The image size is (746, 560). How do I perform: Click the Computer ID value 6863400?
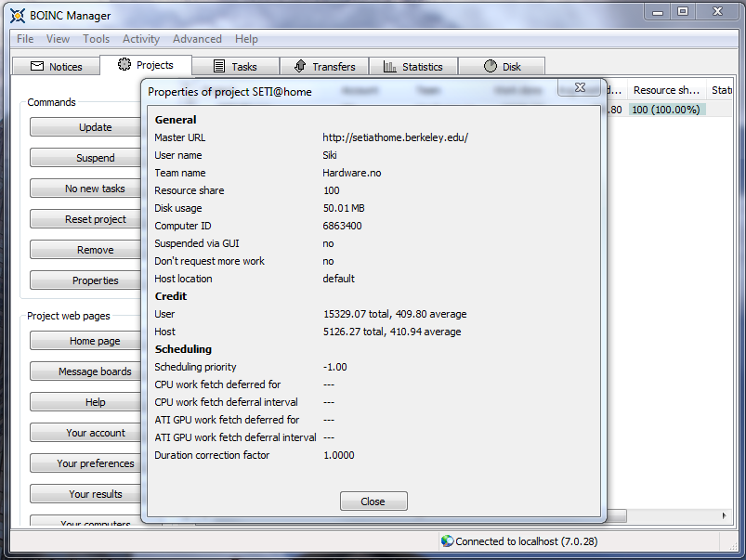[342, 226]
